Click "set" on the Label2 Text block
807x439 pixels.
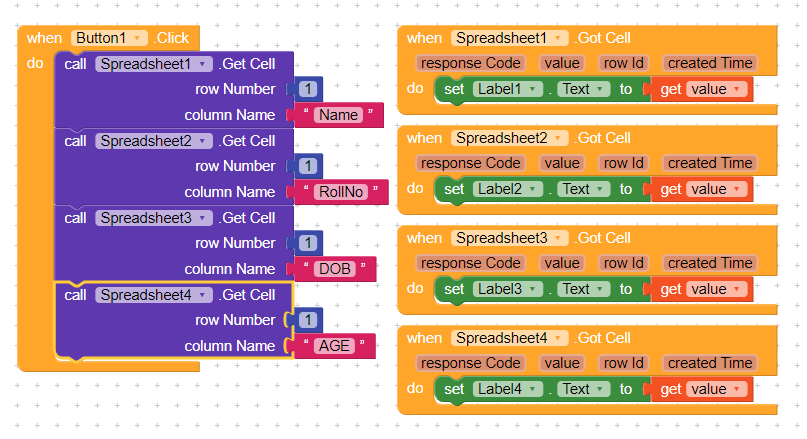click(454, 189)
